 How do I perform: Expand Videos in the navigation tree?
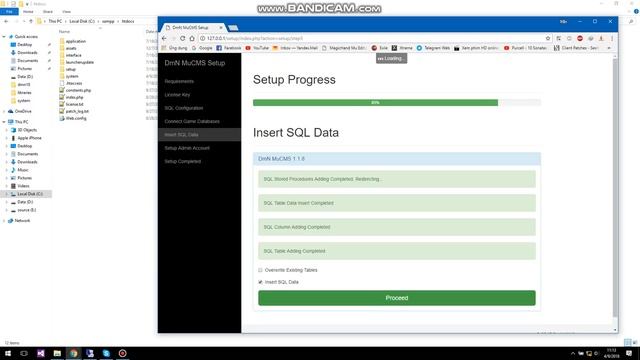pyautogui.click(x=7, y=186)
